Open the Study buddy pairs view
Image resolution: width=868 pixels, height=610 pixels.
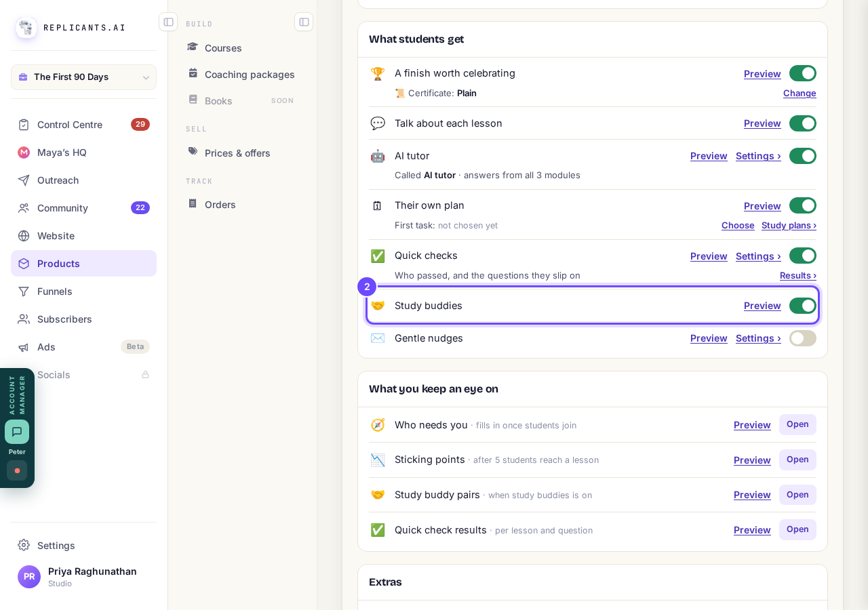click(797, 495)
